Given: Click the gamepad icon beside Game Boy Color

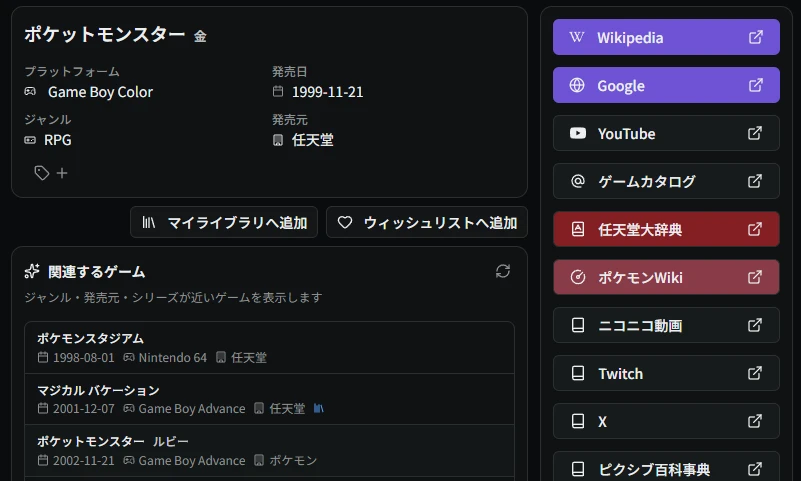Looking at the screenshot, I should [30, 91].
